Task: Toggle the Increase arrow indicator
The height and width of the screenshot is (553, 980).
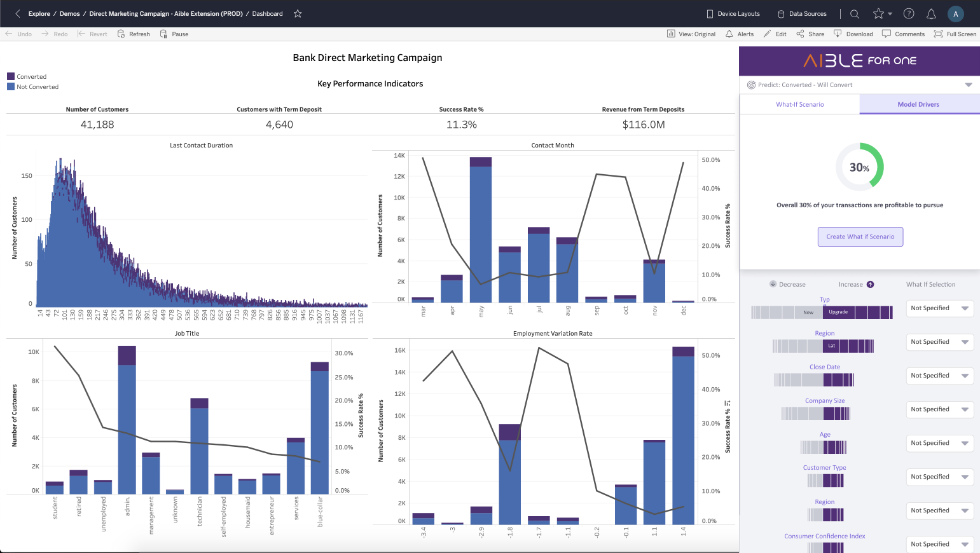Action: coord(870,284)
